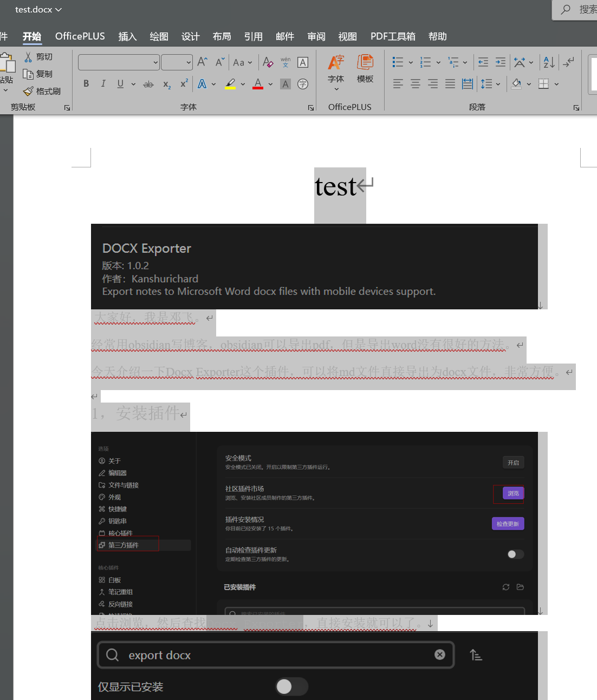Click the test.docx file name dropdown
The width and height of the screenshot is (597, 700).
38,10
